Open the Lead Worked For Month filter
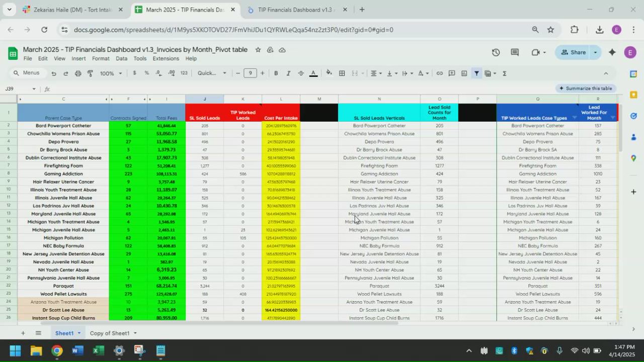The width and height of the screenshot is (644, 362). coord(612,118)
